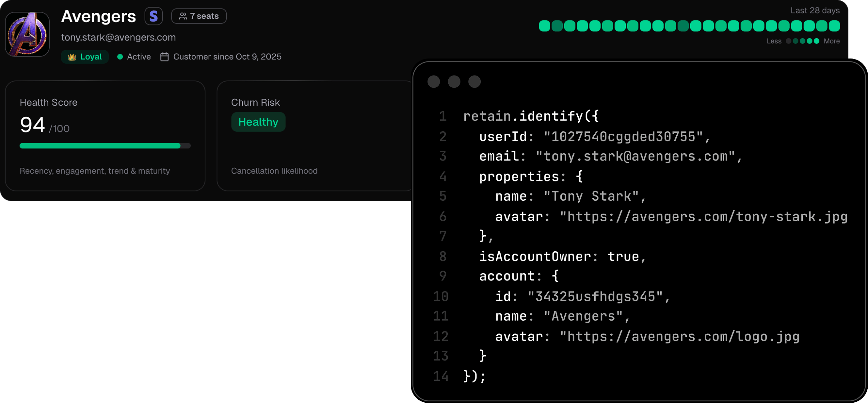The height and width of the screenshot is (403, 868).
Task: Click the last activity heatmap square
Action: [834, 26]
